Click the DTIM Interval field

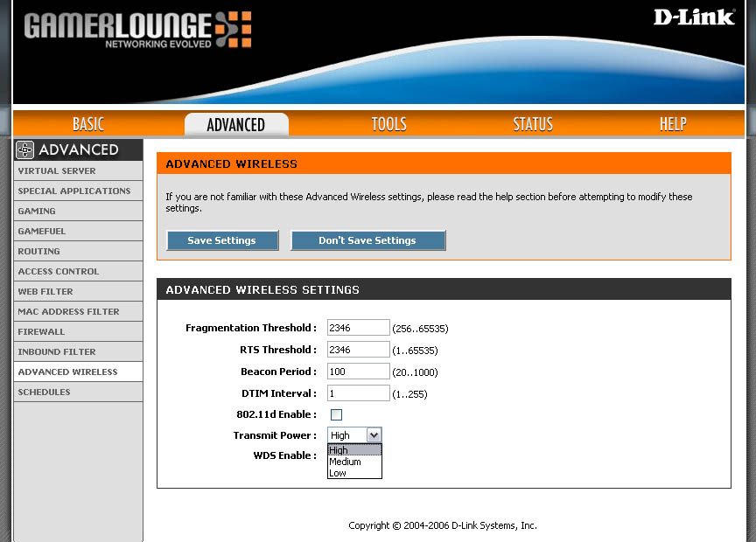click(x=358, y=393)
